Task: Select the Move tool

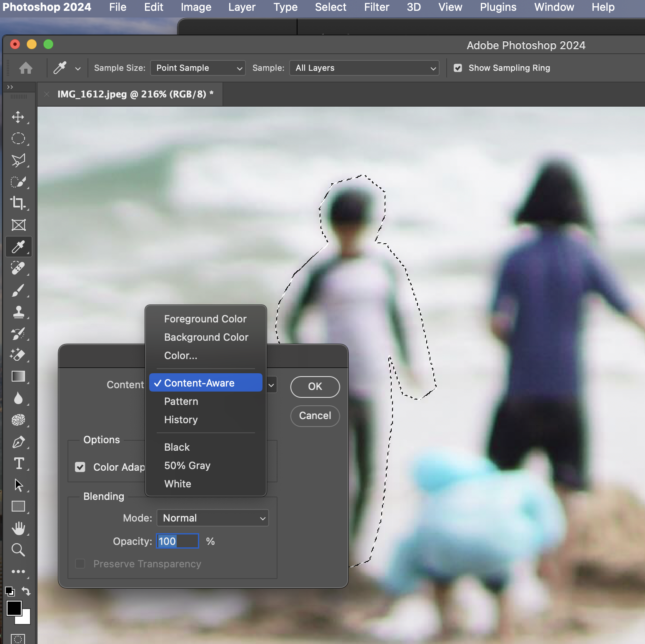Action: point(18,117)
